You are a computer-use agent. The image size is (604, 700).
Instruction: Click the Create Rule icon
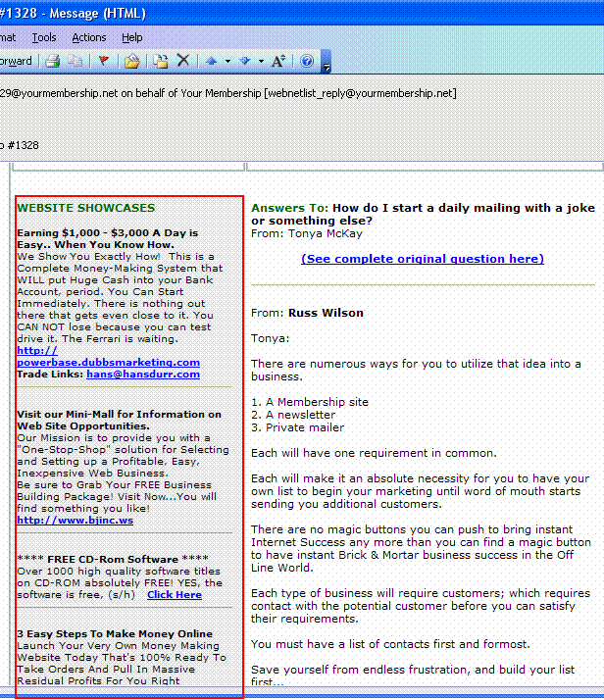160,61
